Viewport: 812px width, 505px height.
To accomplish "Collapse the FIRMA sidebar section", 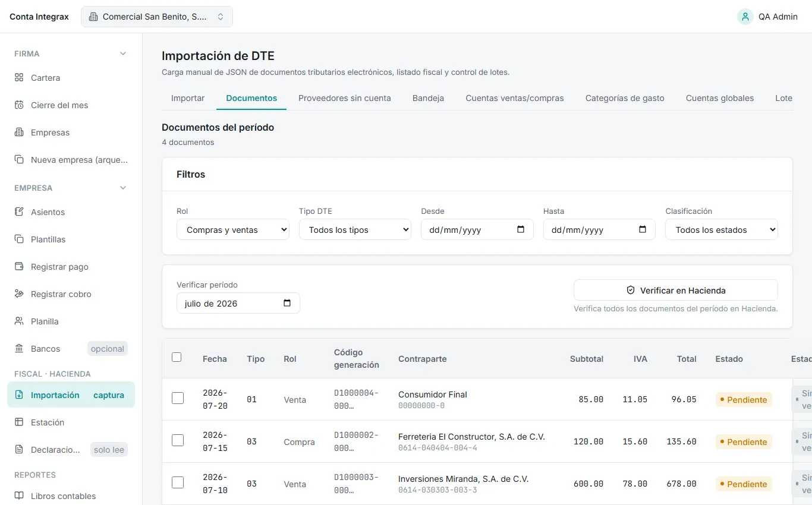I will pos(123,53).
